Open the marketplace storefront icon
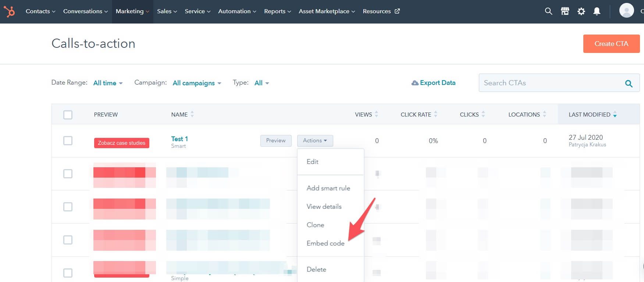The width and height of the screenshot is (644, 282). [x=565, y=11]
